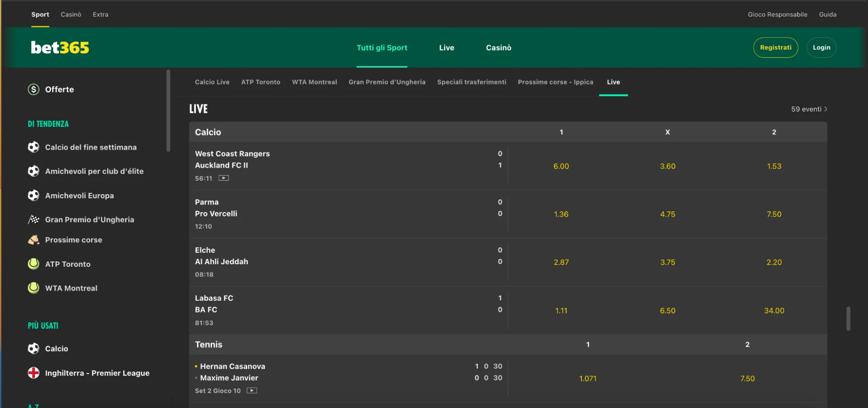This screenshot has width=868, height=408.
Task: Pick the 3.75 draw odds for Elche match
Action: [x=667, y=262]
